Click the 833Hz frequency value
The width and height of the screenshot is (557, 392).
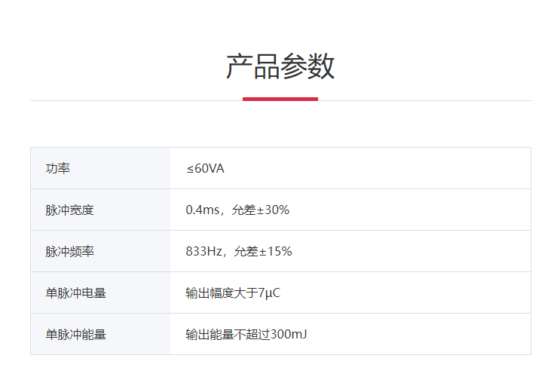click(204, 251)
